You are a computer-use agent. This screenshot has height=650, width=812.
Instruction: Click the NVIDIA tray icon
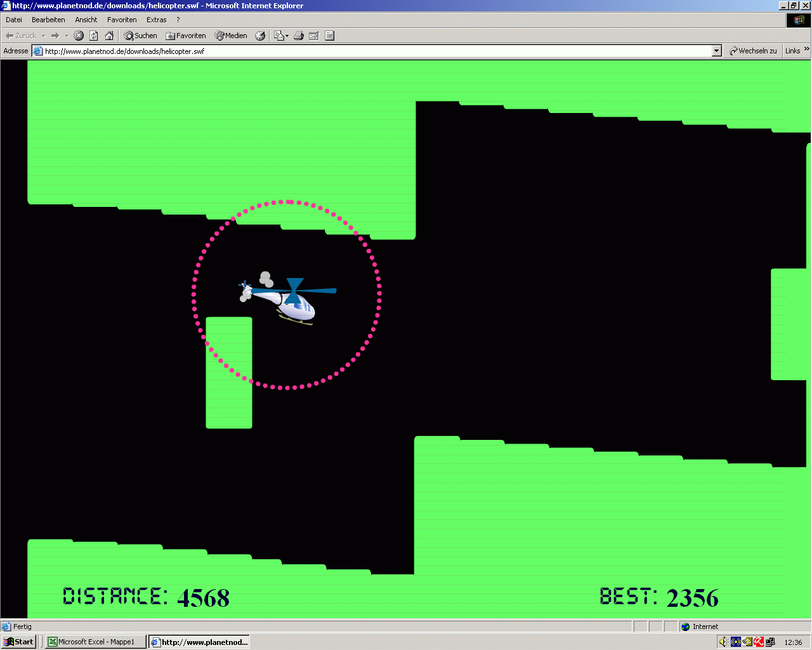[x=747, y=642]
